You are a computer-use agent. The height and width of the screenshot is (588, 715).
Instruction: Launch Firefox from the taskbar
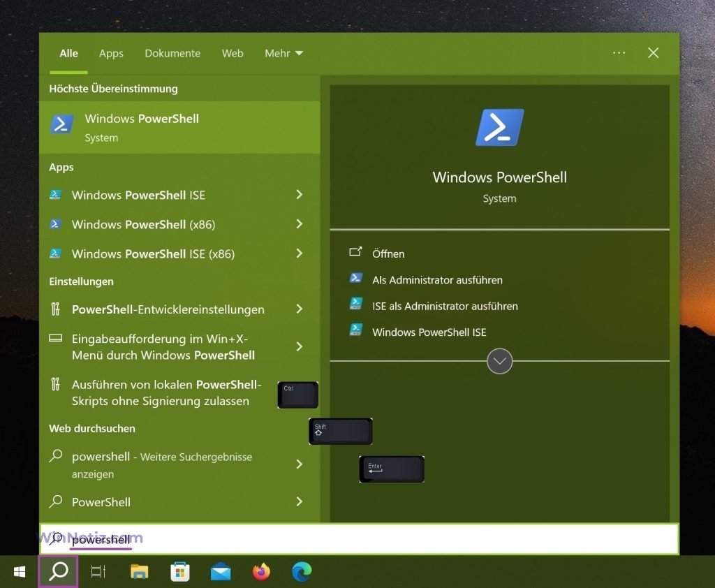pyautogui.click(x=261, y=571)
